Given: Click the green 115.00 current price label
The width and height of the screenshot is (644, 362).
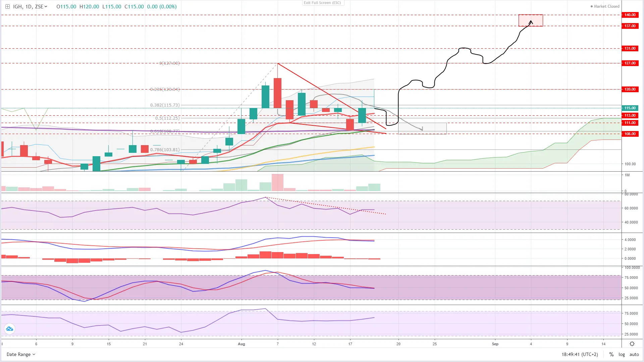Looking at the screenshot, I should pos(630,108).
